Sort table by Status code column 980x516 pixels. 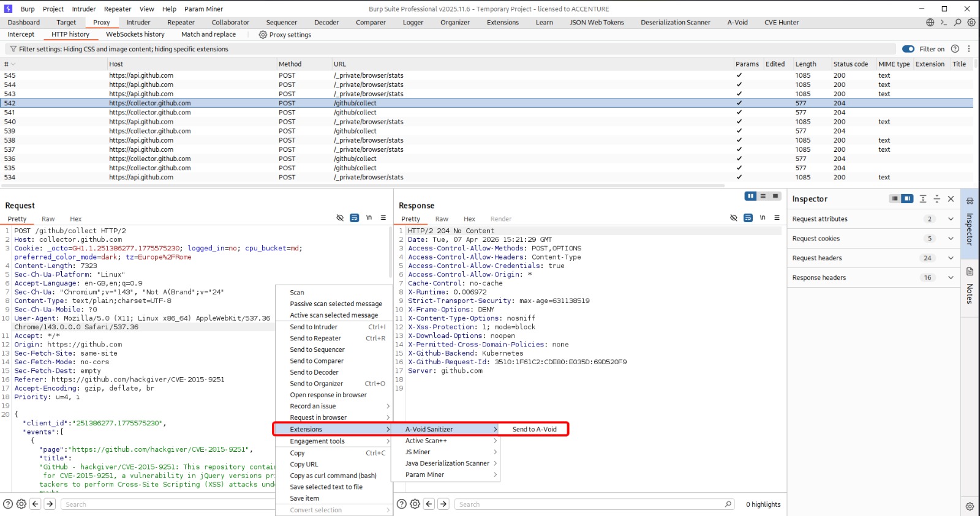[851, 64]
